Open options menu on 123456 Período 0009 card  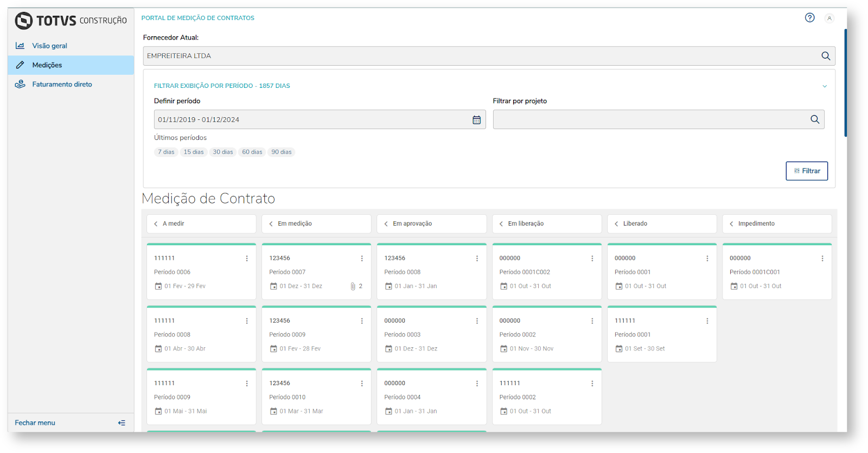tap(362, 321)
